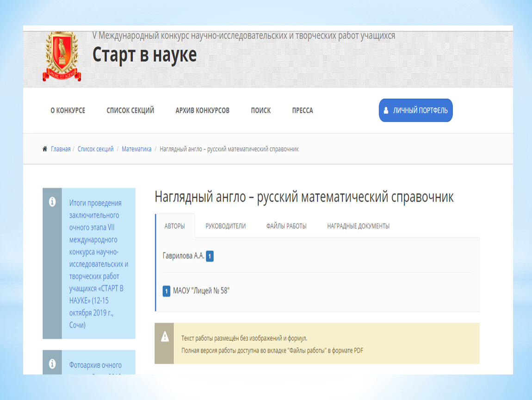The height and width of the screenshot is (400, 532).
Task: Click the blue badge before МАОУ Лицей № 58
Action: [x=167, y=291]
